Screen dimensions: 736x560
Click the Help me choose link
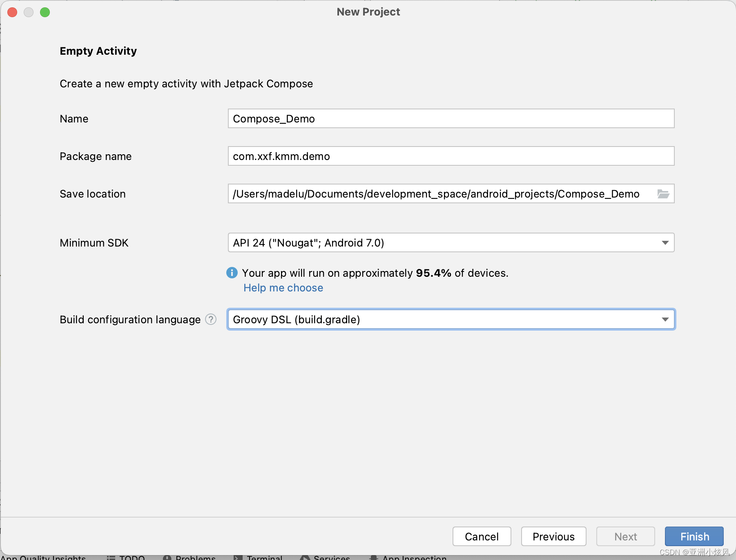(x=283, y=288)
